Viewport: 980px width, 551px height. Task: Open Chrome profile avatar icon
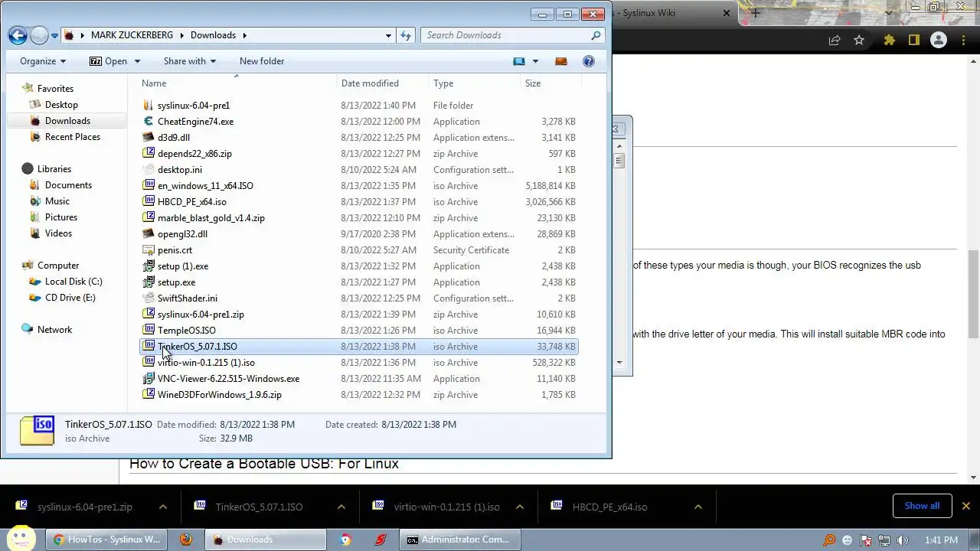point(939,40)
